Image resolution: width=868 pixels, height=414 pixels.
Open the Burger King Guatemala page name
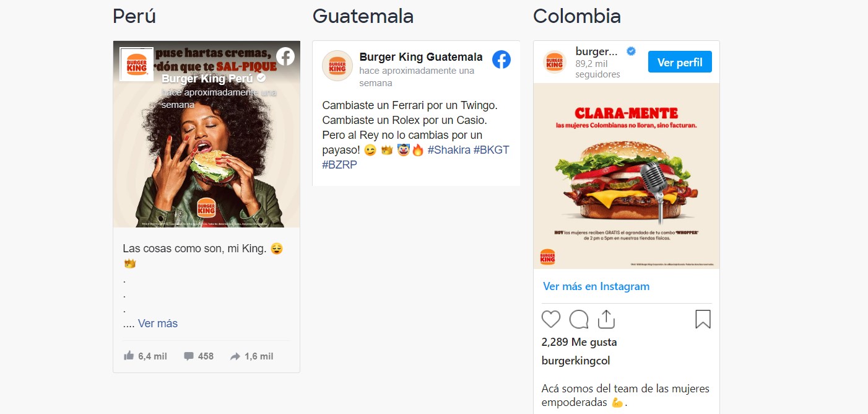point(421,57)
